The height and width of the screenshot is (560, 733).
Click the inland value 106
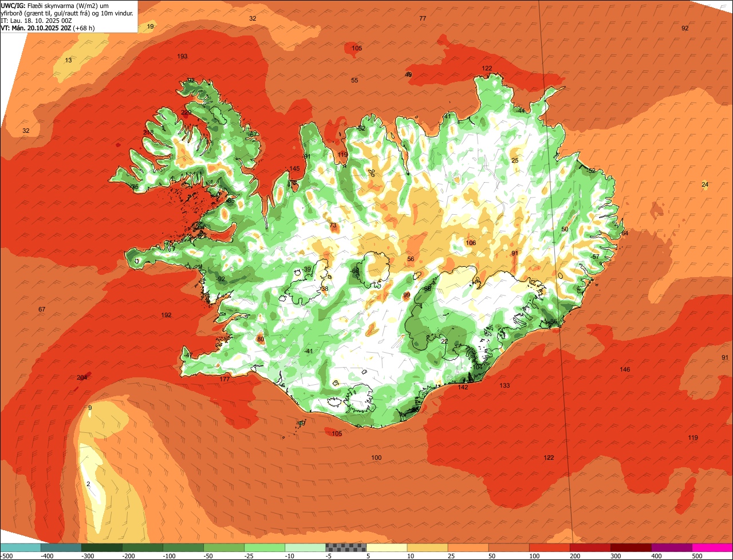tap(471, 243)
